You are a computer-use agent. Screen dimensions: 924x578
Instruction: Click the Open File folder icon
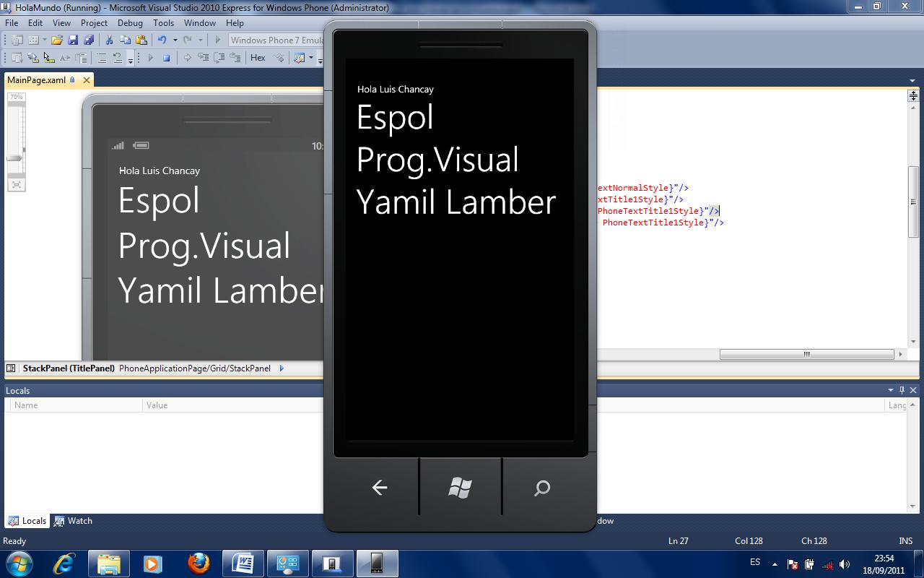[x=56, y=40]
